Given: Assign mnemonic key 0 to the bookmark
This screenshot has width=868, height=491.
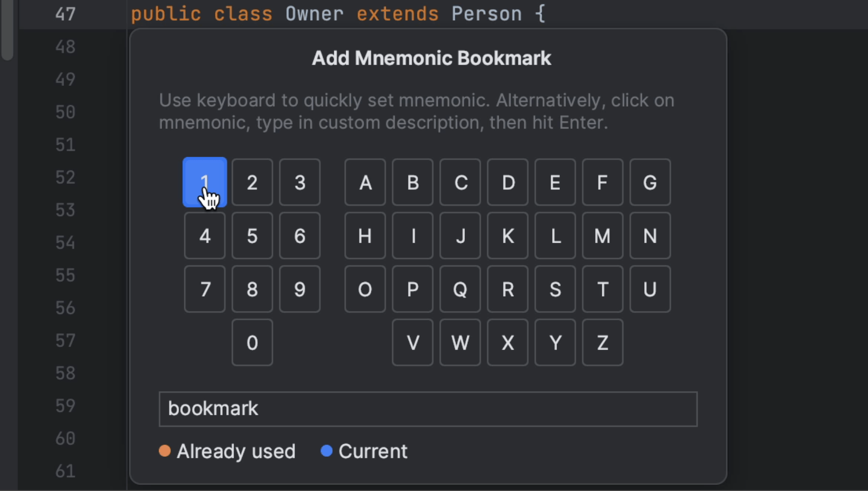Looking at the screenshot, I should [252, 342].
